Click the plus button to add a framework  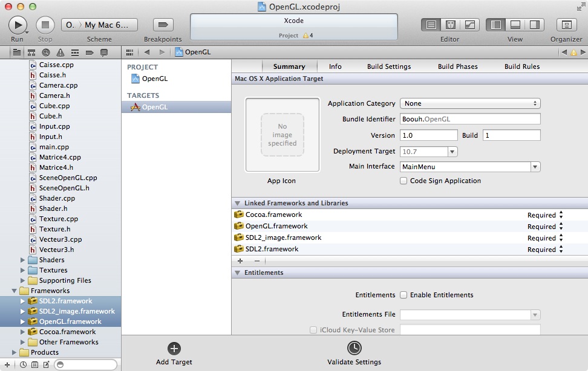(240, 261)
